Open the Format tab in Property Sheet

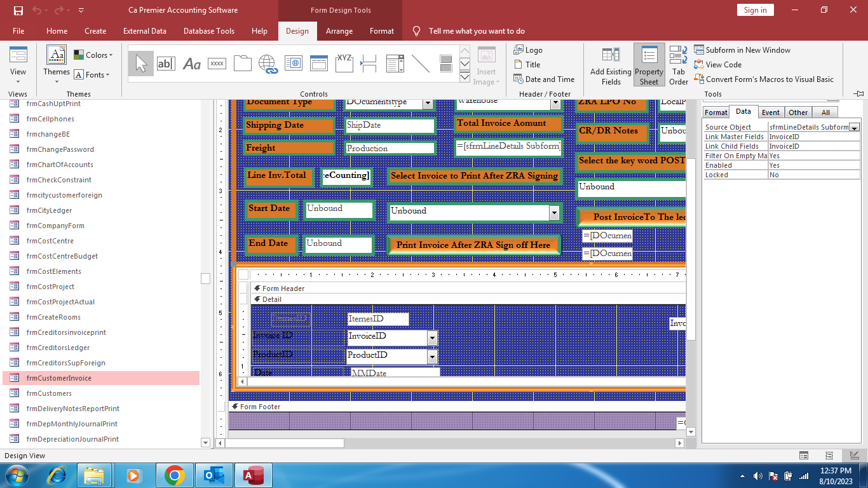(x=716, y=112)
